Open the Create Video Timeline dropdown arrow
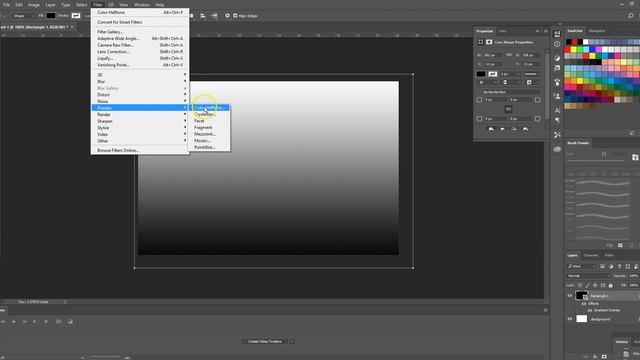The height and width of the screenshot is (360, 640). 292,341
